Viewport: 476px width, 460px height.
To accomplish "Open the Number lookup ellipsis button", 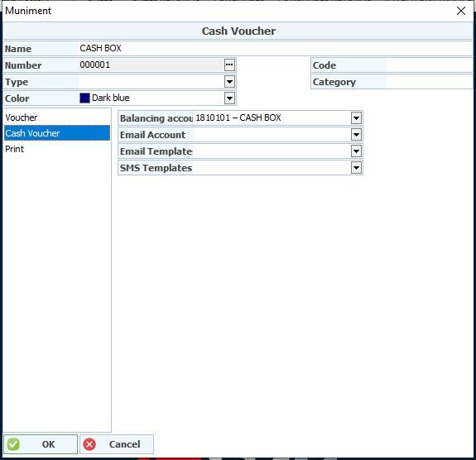I will click(229, 65).
